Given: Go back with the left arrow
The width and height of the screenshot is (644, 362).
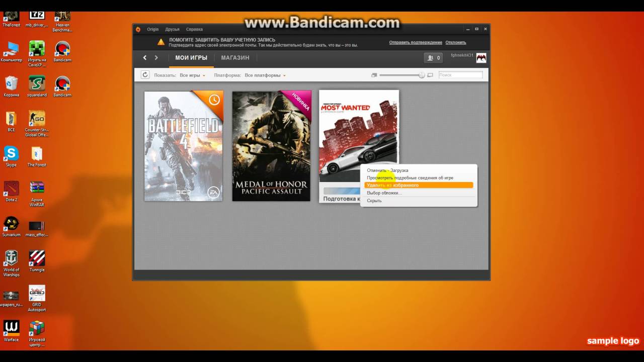Looking at the screenshot, I should pyautogui.click(x=144, y=58).
